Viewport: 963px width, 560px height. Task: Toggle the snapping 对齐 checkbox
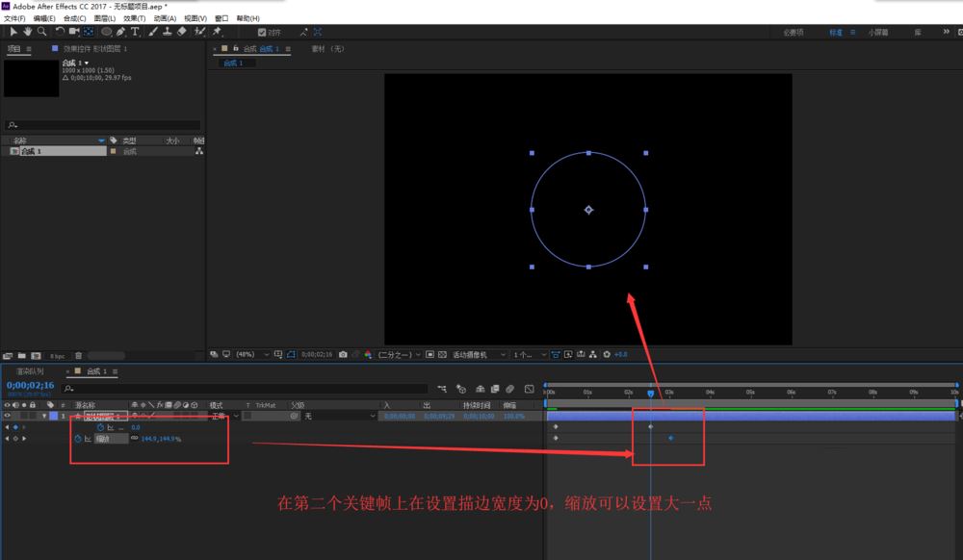click(x=262, y=32)
